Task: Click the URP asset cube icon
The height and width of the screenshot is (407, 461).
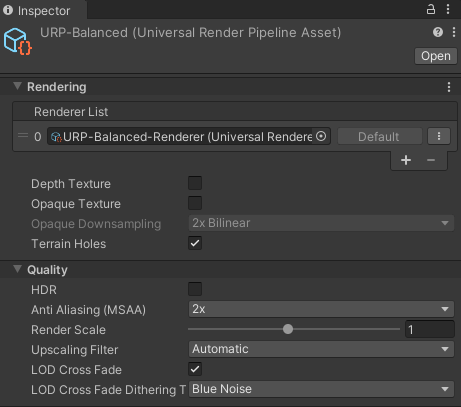Action: (x=18, y=42)
